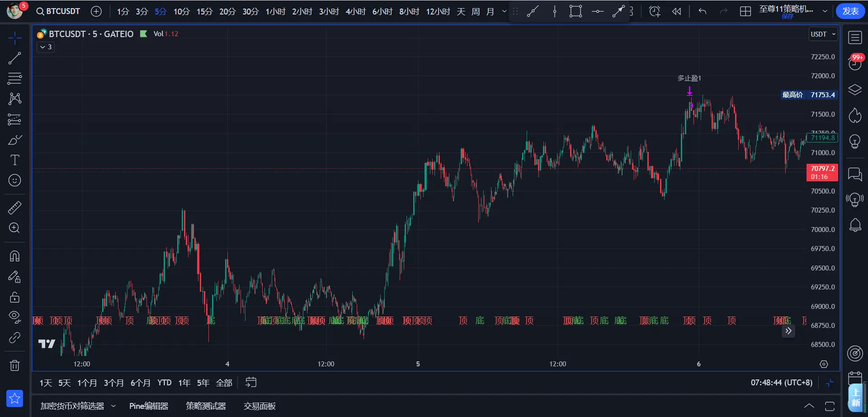Open the layers object tree icon
868x417 pixels.
pyautogui.click(x=855, y=90)
